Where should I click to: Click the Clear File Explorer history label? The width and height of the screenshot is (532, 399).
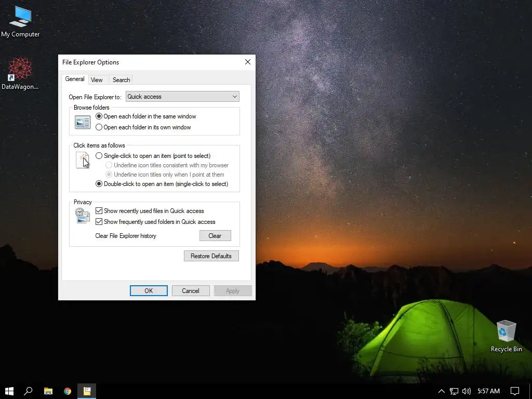[126, 236]
